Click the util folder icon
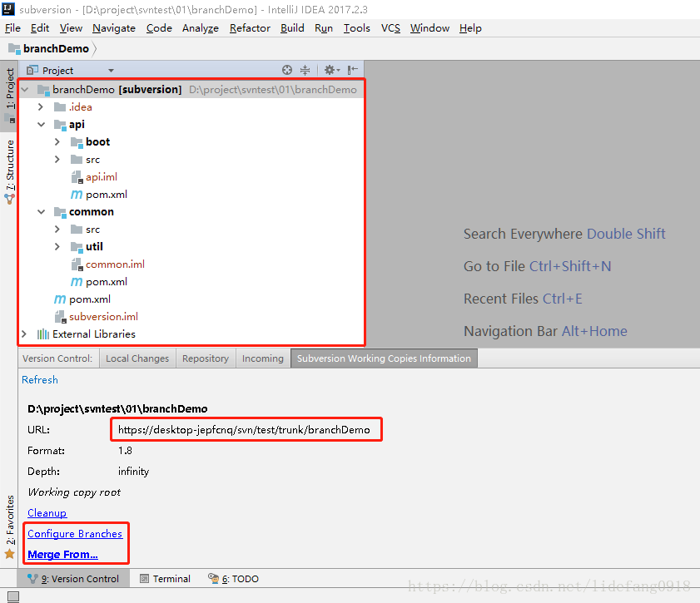The height and width of the screenshot is (603, 700). click(x=77, y=247)
